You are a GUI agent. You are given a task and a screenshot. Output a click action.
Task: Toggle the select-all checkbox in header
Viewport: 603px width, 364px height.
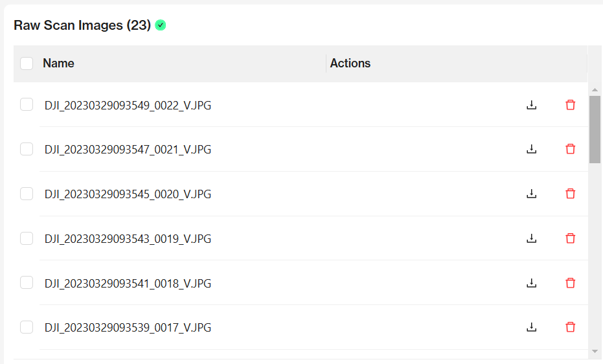[27, 63]
